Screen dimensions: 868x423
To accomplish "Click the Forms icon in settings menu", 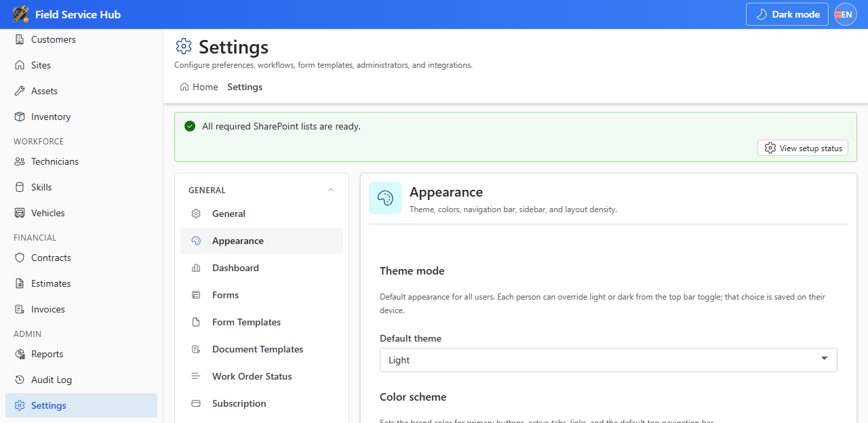I will [x=196, y=295].
